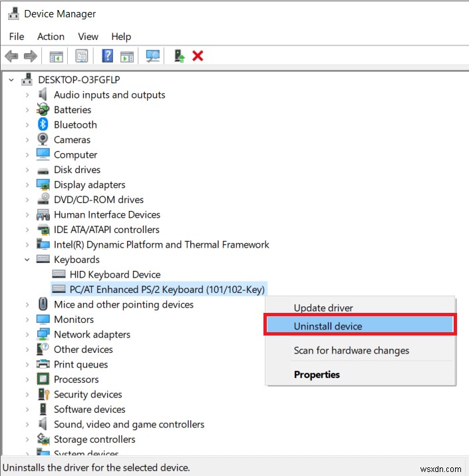Screen dimensions: 469x476
Task: Click the Network adapters icon
Action: point(43,334)
